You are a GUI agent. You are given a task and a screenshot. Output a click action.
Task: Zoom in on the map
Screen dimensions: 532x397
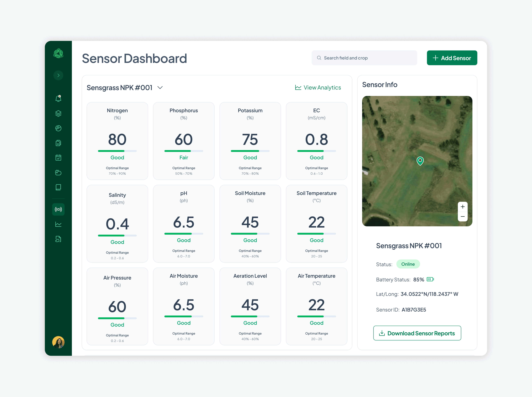click(462, 207)
